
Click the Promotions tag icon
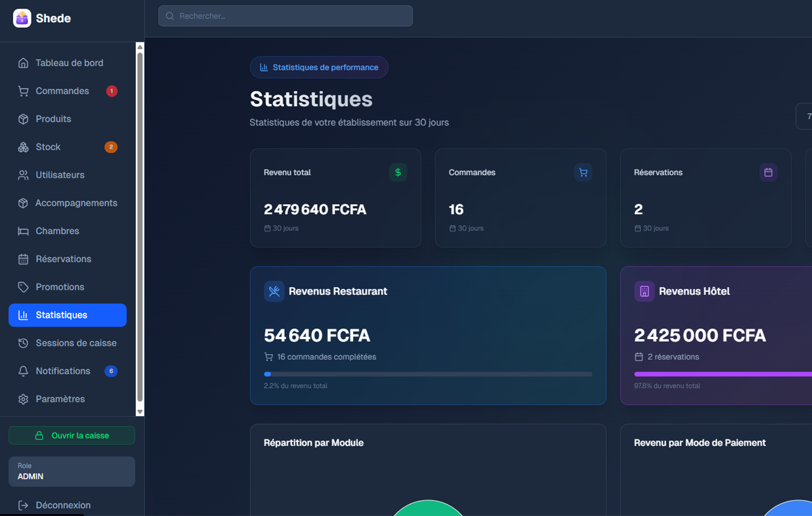(x=23, y=287)
